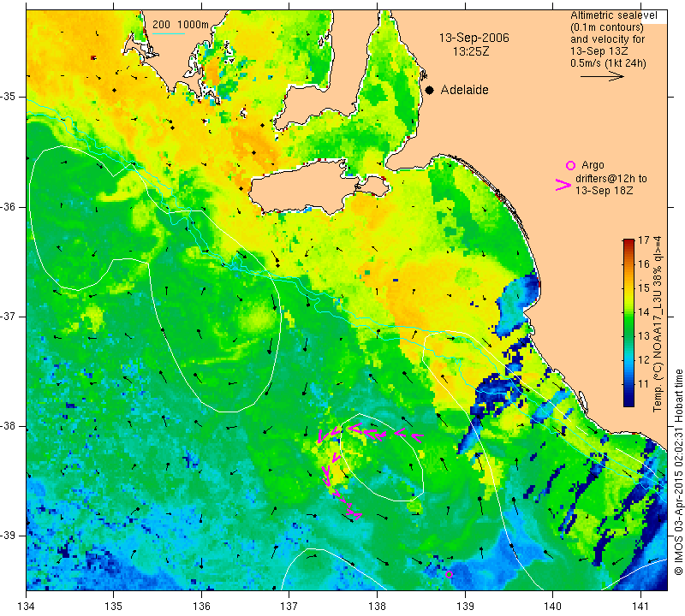Click the IMOS copyright timestamp text

tap(678, 471)
